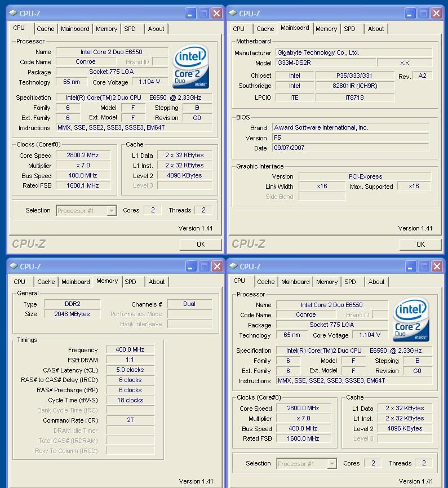Minimize the top-left CPU-Z window
The width and height of the screenshot is (448, 488).
pos(190,14)
